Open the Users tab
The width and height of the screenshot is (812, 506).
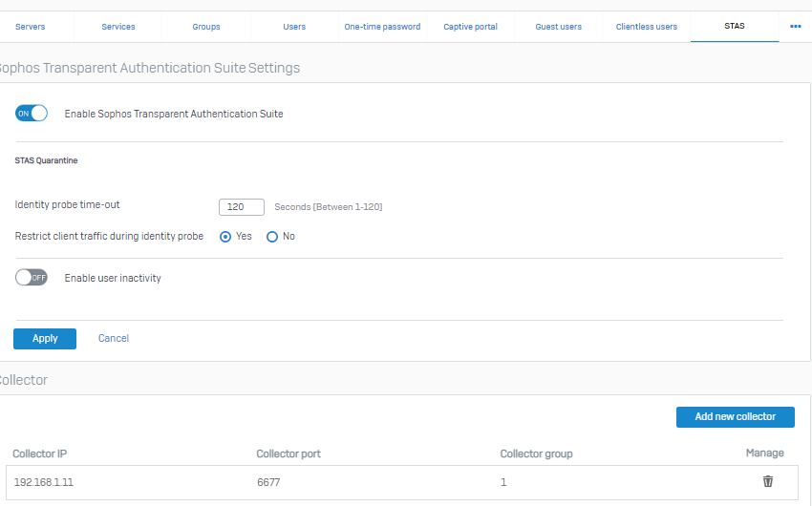tap(294, 27)
